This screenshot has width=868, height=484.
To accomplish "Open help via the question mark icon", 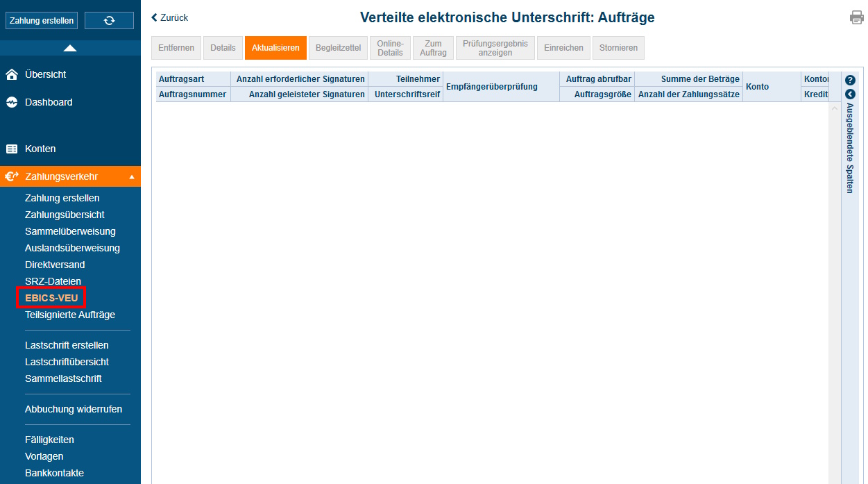I will (850, 80).
